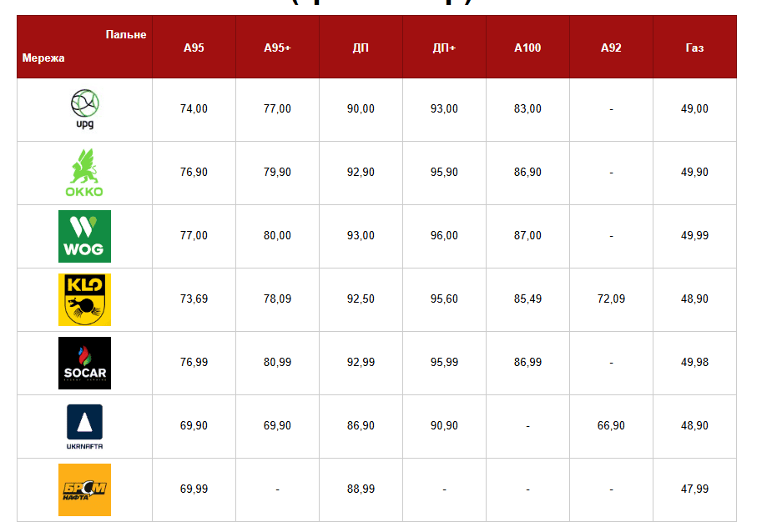Click the Ukrnafta dark blue logo
The image size is (777, 532).
[84, 426]
